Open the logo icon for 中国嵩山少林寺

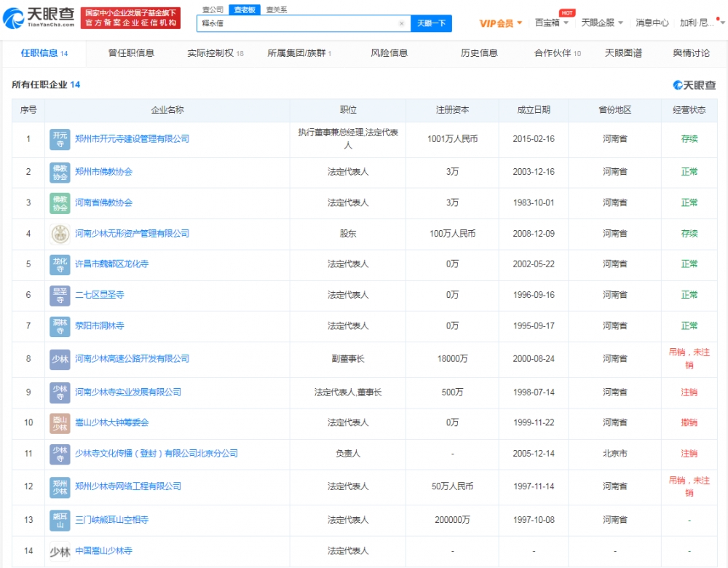coord(60,551)
